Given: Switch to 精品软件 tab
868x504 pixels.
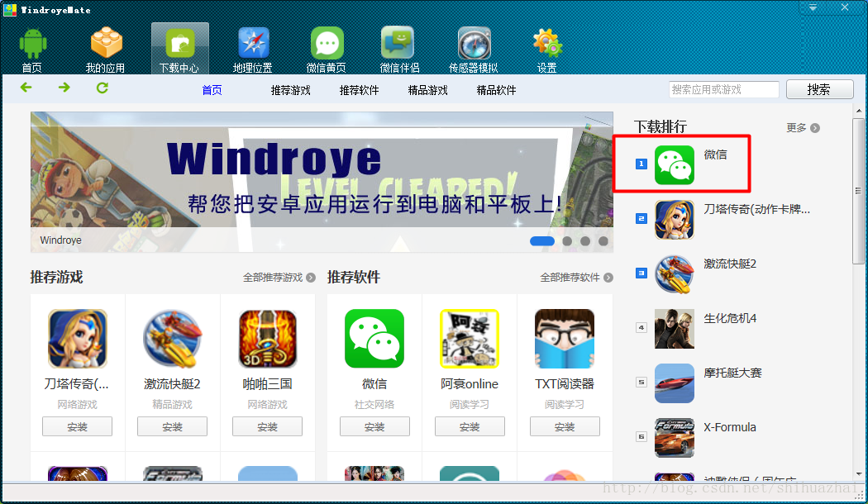Looking at the screenshot, I should [x=497, y=90].
